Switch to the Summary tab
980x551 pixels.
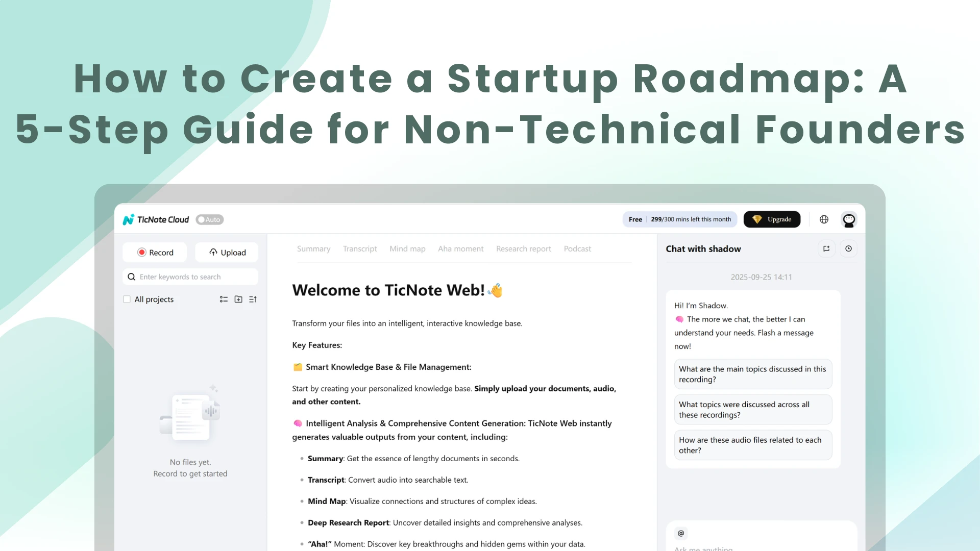tap(313, 249)
